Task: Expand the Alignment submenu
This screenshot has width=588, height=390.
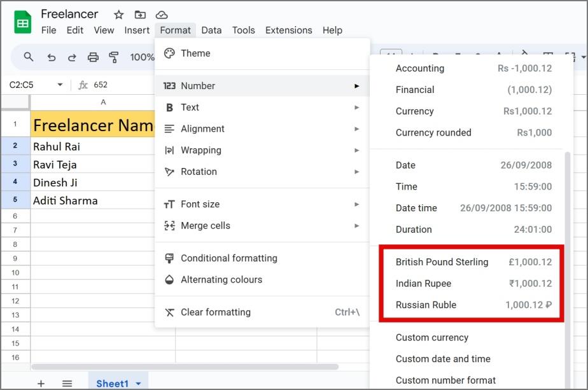Action: coord(262,129)
